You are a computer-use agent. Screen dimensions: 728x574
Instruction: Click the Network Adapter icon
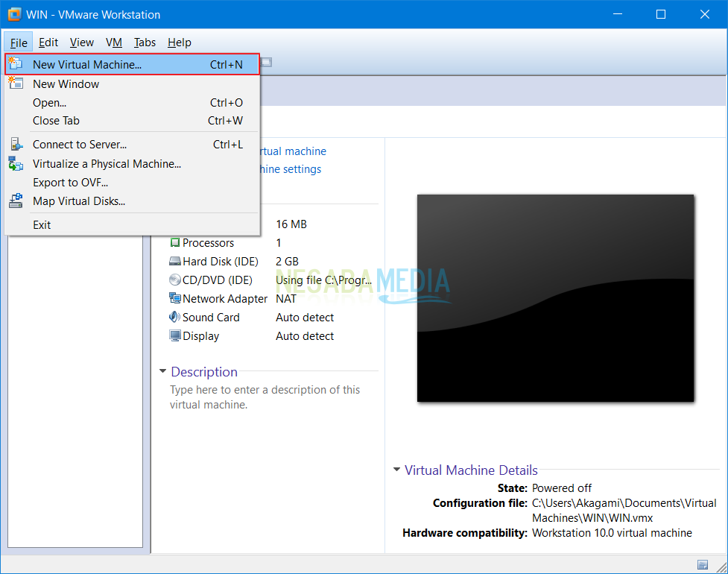tap(175, 298)
